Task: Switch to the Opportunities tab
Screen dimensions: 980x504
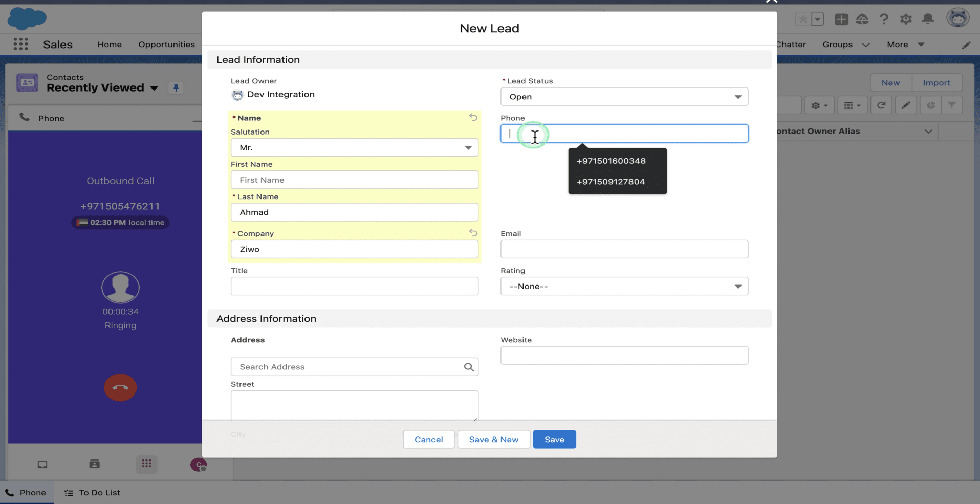Action: pyautogui.click(x=166, y=45)
